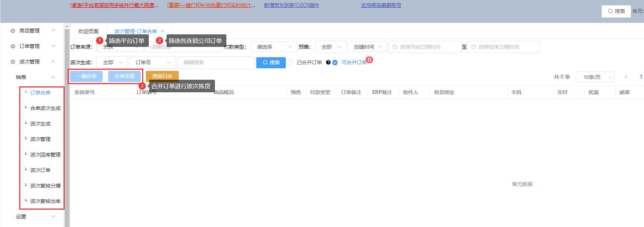Close the 波次管理-订单合单 tab
This screenshot has height=227, width=644.
pos(162,31)
